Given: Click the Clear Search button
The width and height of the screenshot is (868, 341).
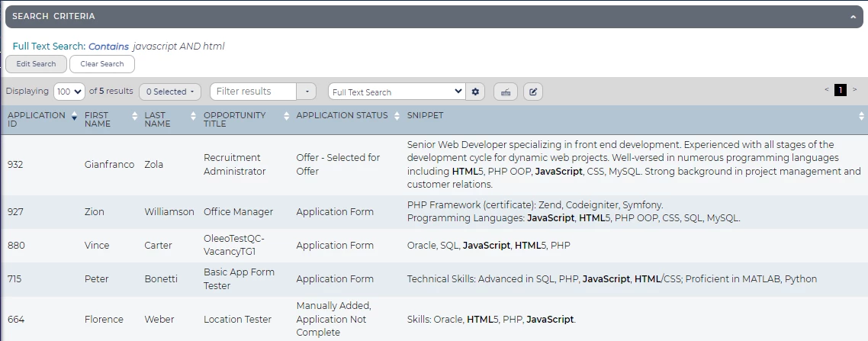Looking at the screenshot, I should (x=101, y=64).
